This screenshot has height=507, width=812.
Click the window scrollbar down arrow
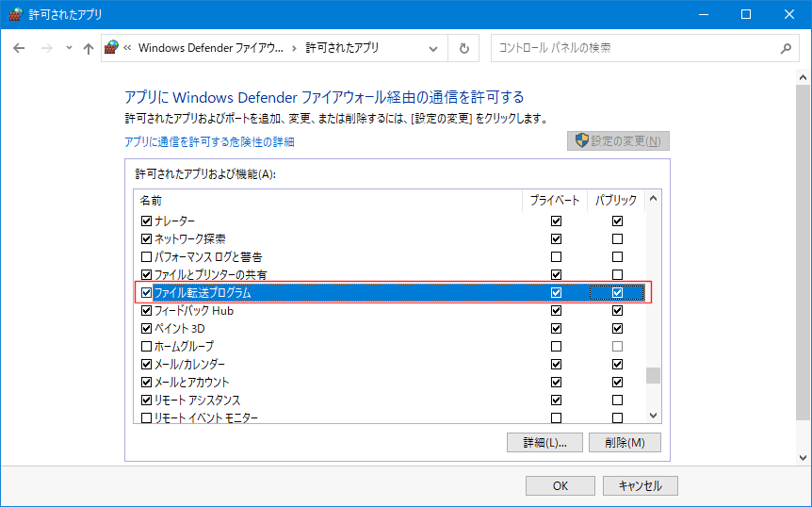pyautogui.click(x=804, y=458)
